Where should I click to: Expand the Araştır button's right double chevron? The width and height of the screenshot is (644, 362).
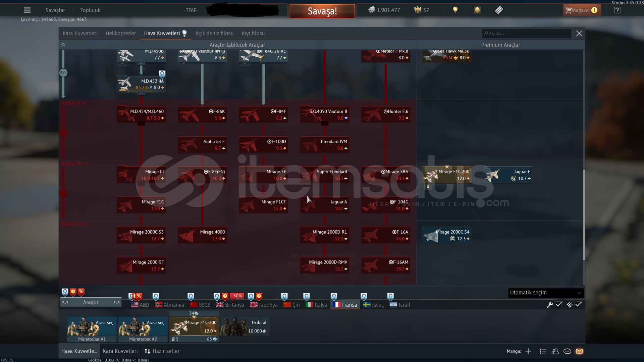[x=116, y=302]
